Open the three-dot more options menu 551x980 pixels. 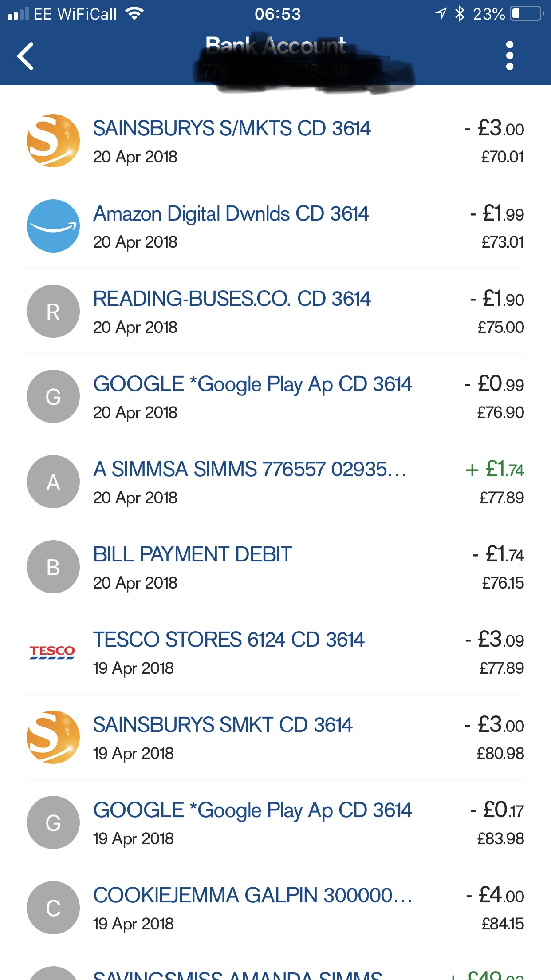click(x=509, y=56)
